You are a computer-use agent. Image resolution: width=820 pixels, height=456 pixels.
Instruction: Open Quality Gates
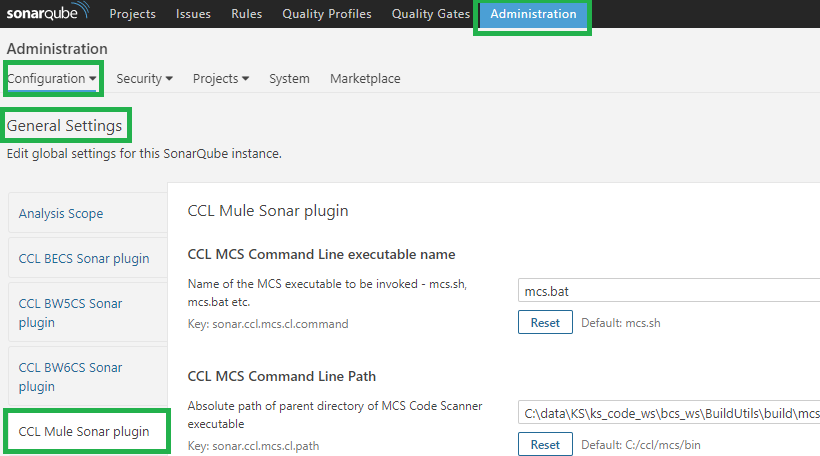(x=431, y=14)
